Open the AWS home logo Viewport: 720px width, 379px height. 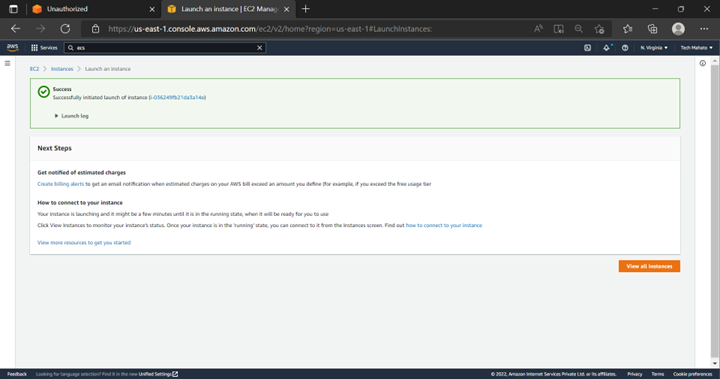tap(12, 47)
